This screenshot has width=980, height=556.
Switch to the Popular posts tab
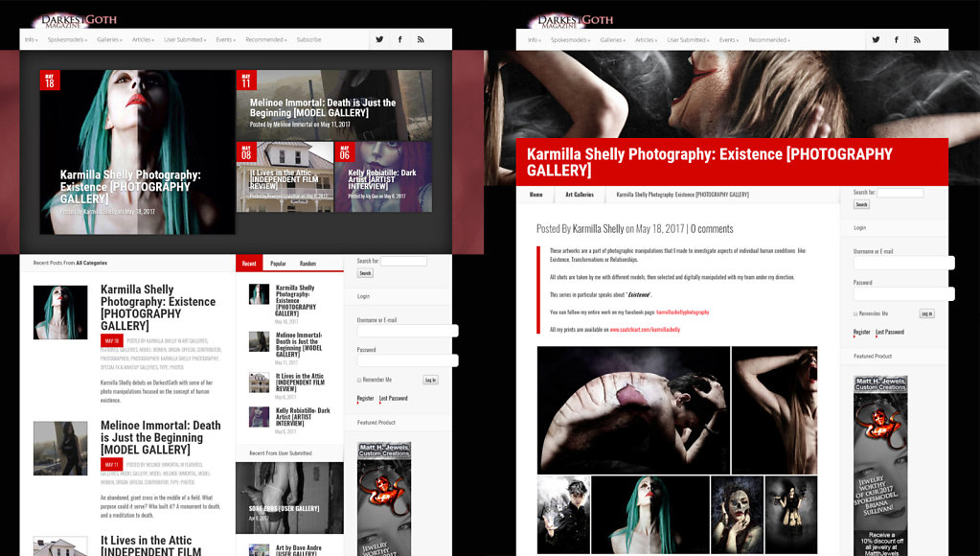(278, 264)
